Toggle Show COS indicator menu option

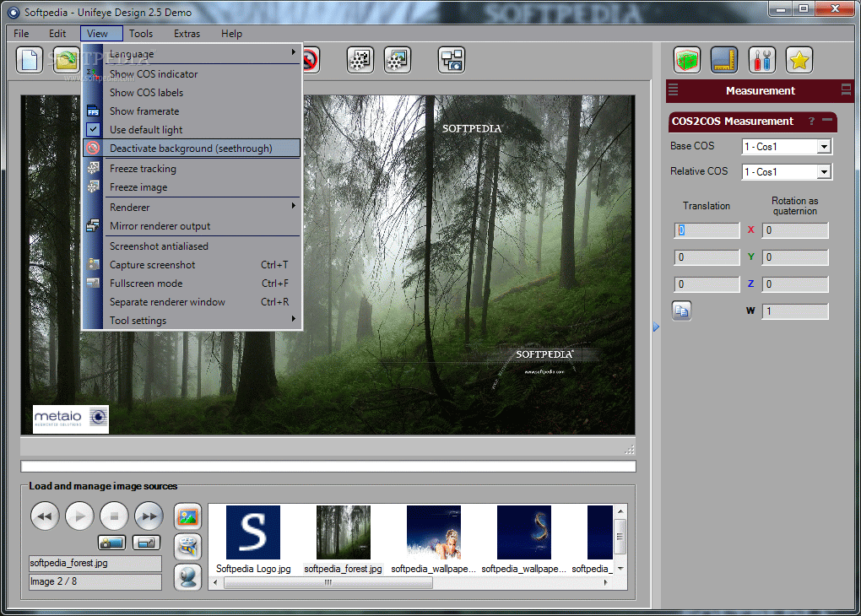coord(154,74)
